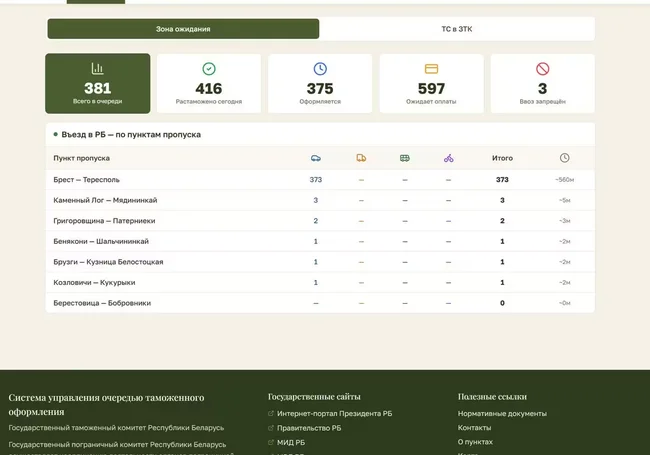The width and height of the screenshot is (650, 455).
Task: Click the blue car column icon
Action: point(315,158)
